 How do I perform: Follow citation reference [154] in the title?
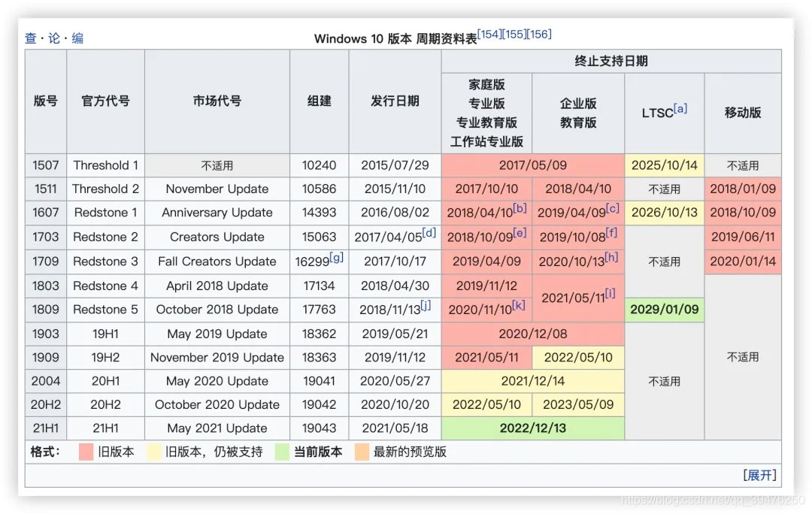click(489, 34)
